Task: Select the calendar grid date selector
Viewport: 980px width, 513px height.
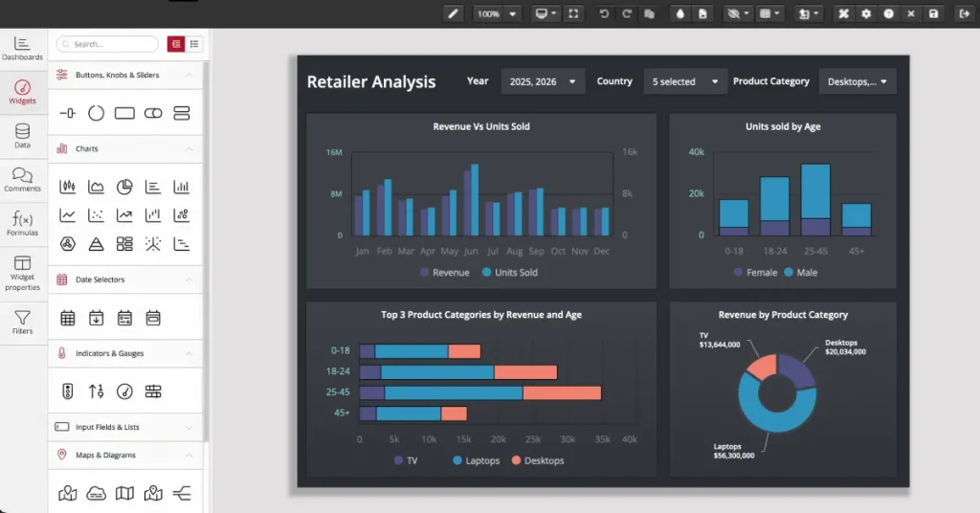Action: point(68,318)
